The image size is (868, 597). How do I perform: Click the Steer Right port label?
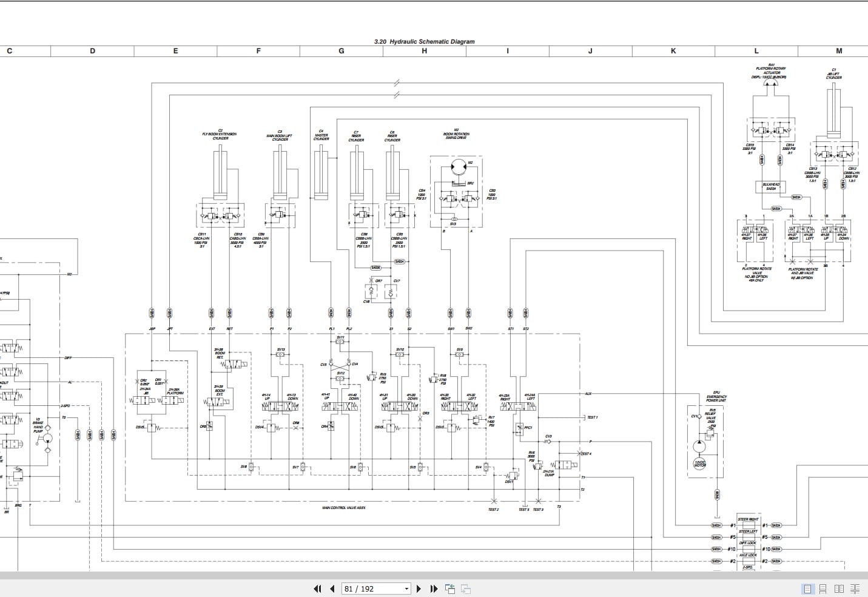pyautogui.click(x=748, y=519)
